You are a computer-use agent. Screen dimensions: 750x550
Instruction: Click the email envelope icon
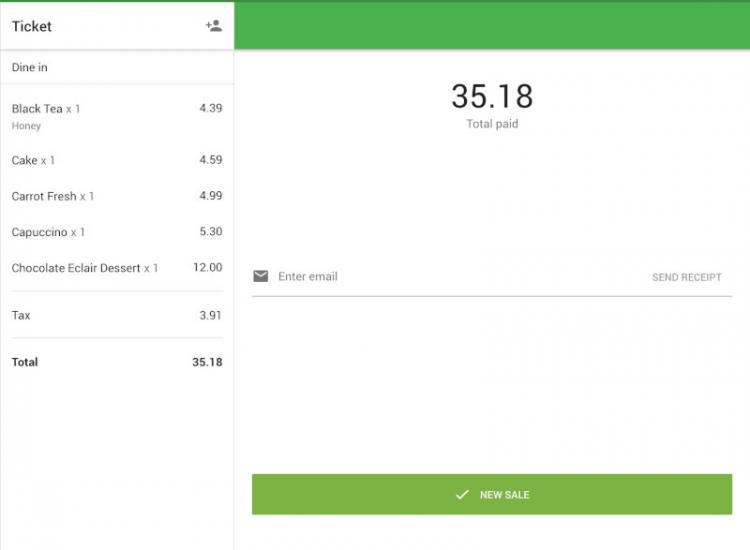point(261,276)
